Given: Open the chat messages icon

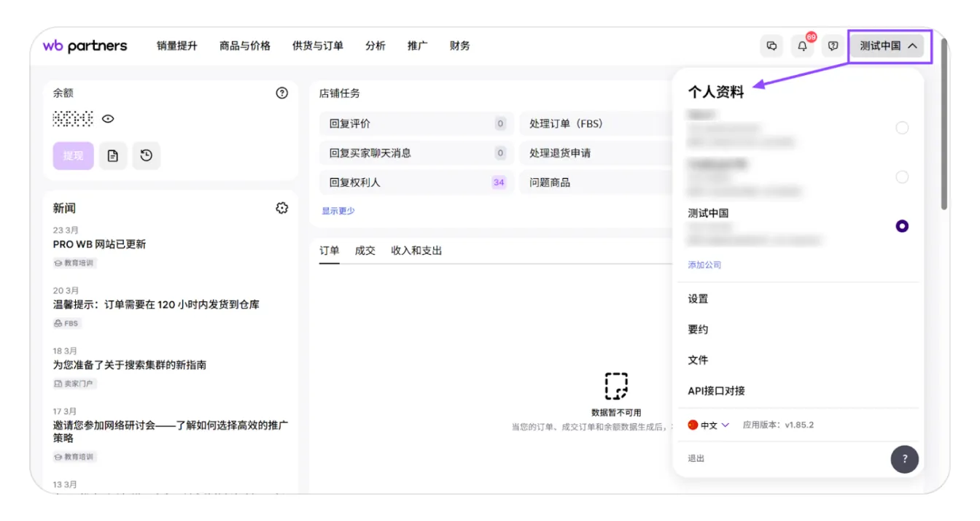Looking at the screenshot, I should coord(771,46).
